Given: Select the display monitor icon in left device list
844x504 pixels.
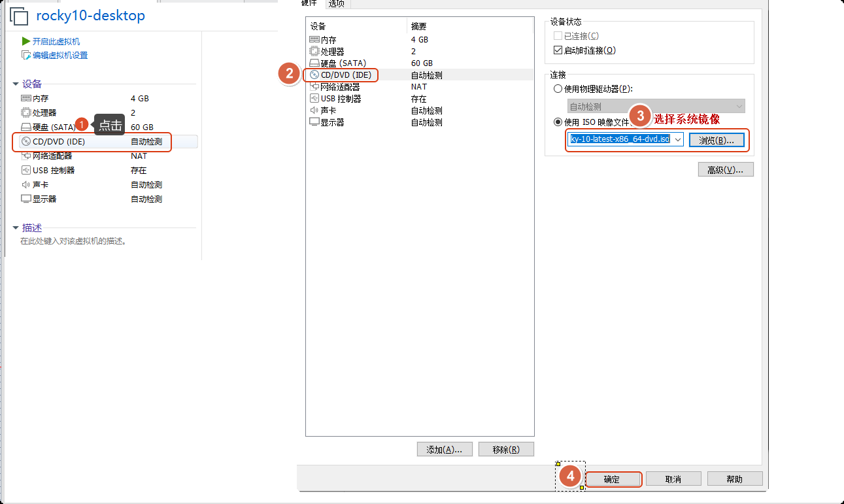Looking at the screenshot, I should pos(26,199).
